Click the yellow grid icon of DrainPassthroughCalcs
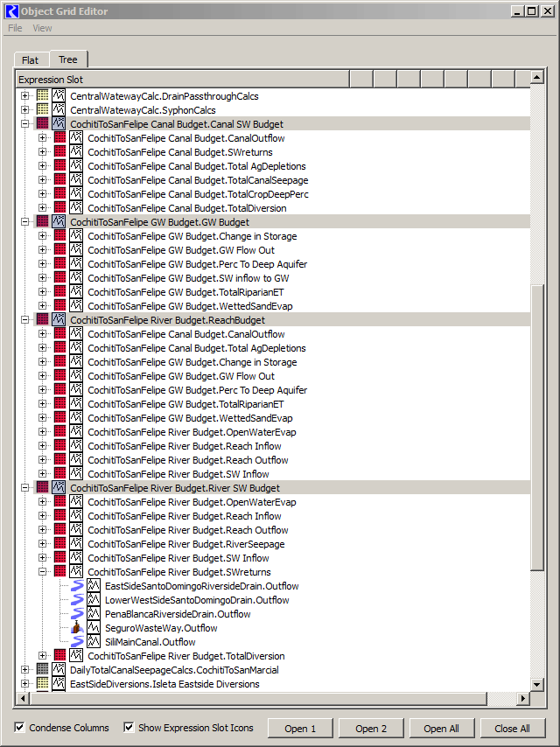 (x=42, y=95)
